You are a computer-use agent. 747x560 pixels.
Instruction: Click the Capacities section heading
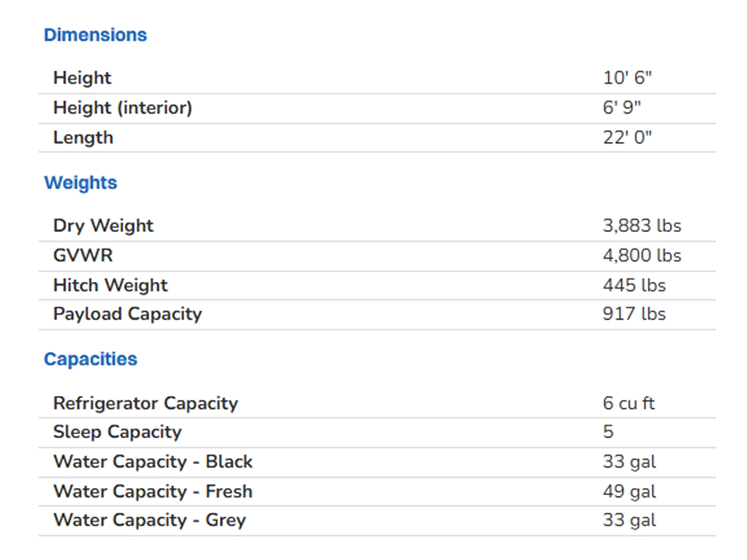pyautogui.click(x=90, y=359)
